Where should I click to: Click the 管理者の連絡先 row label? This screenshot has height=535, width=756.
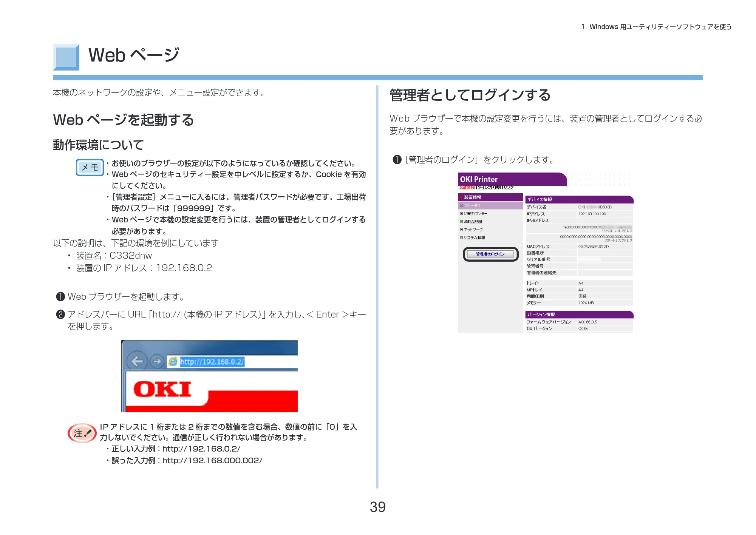[541, 273]
